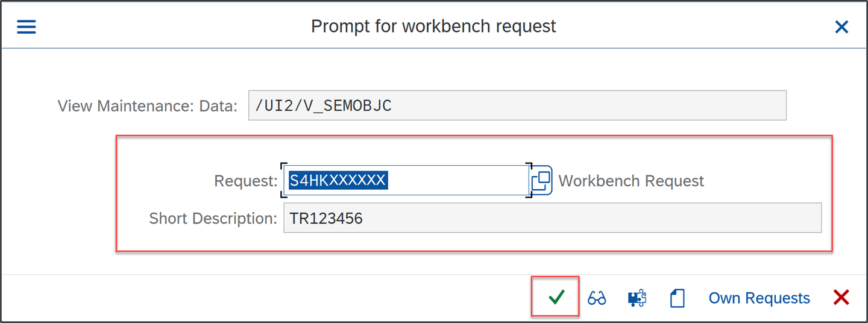868x323 pixels.
Task: Cancel dialog with the red X icon
Action: pyautogui.click(x=841, y=297)
